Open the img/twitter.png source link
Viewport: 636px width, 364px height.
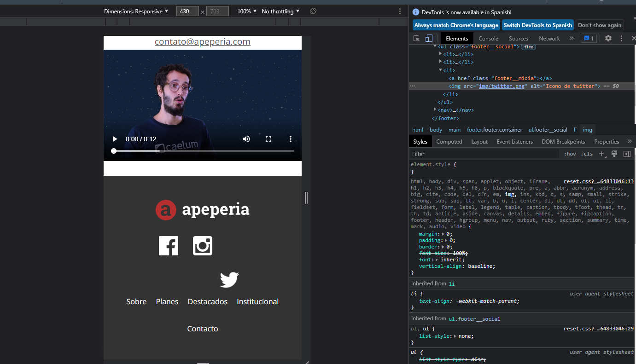[502, 86]
